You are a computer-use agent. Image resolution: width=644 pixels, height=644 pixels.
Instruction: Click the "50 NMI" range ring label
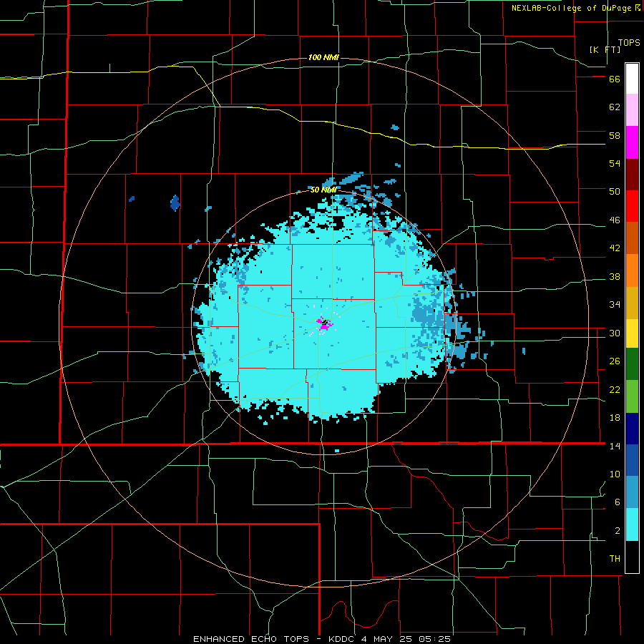[x=323, y=190]
